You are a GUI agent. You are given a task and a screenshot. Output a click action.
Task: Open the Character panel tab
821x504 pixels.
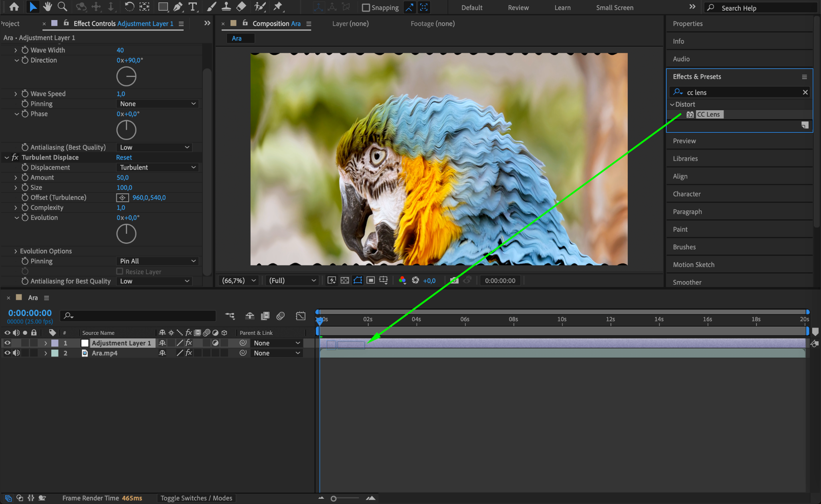point(687,194)
